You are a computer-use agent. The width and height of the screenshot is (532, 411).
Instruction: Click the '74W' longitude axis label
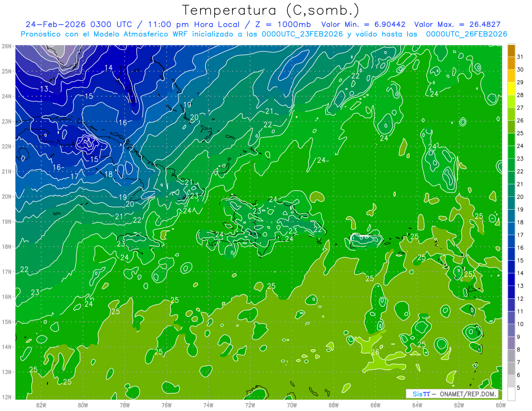[208, 405]
